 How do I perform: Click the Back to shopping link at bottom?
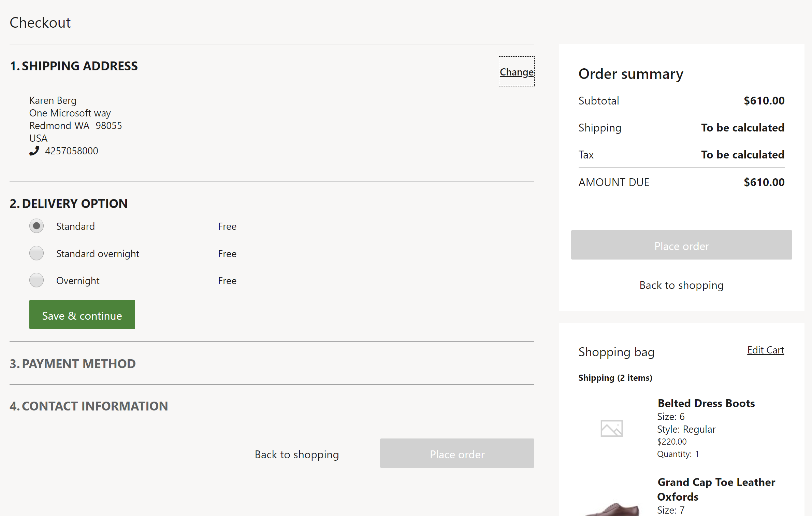297,454
